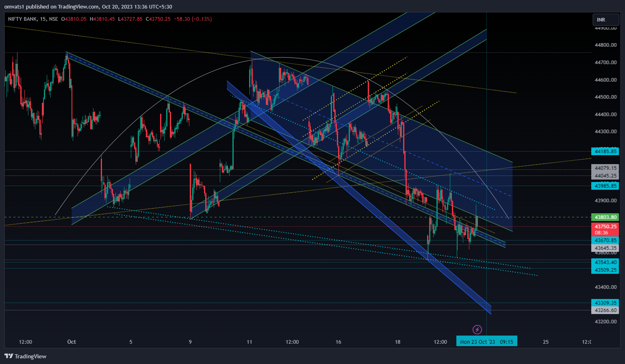Viewport: 625px width, 364px height.
Task: Click the 44079.15 gray price label
Action: 605,168
